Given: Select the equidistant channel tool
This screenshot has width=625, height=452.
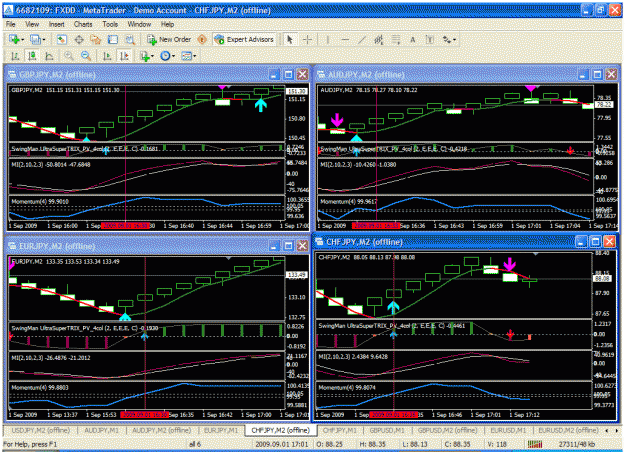Looking at the screenshot, I should click(379, 39).
